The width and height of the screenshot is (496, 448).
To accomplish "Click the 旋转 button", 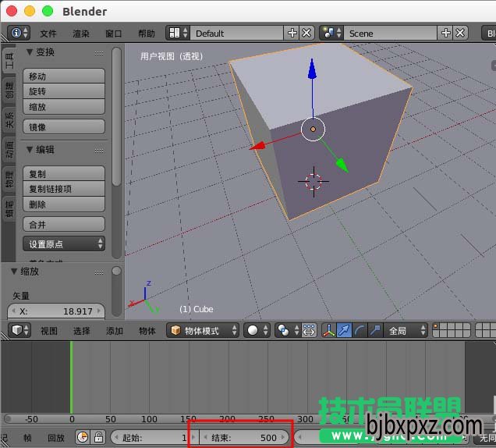I will pos(64,91).
